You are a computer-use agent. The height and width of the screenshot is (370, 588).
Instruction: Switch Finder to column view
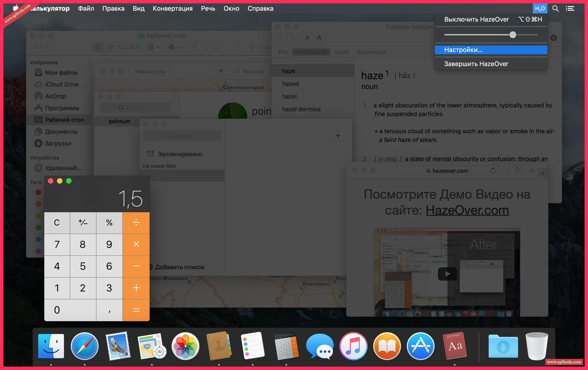[122, 47]
